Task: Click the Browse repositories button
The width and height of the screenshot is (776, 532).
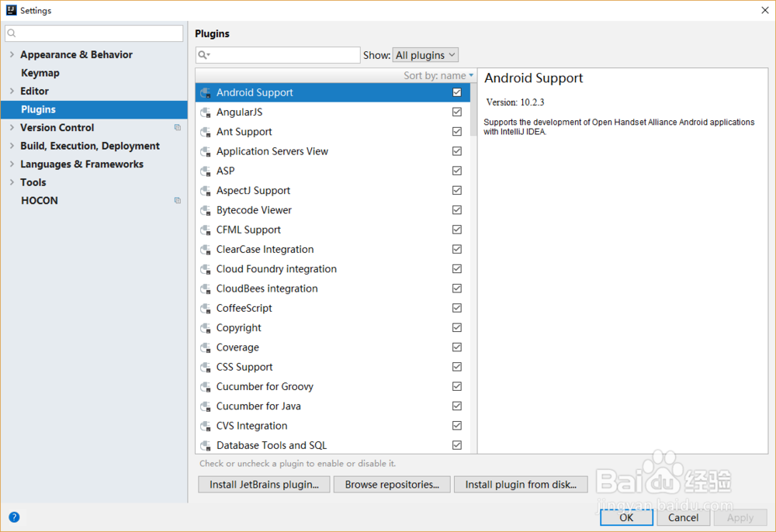Action: click(392, 485)
